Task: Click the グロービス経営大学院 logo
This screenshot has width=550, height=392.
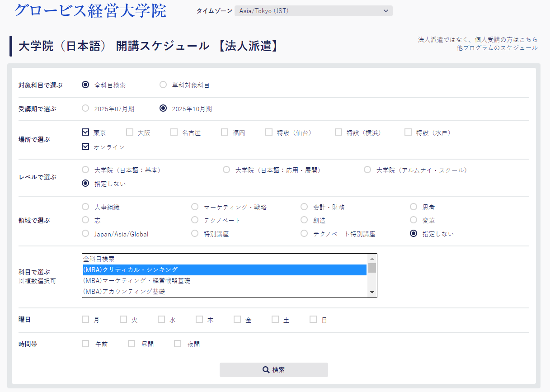Action: tap(90, 10)
